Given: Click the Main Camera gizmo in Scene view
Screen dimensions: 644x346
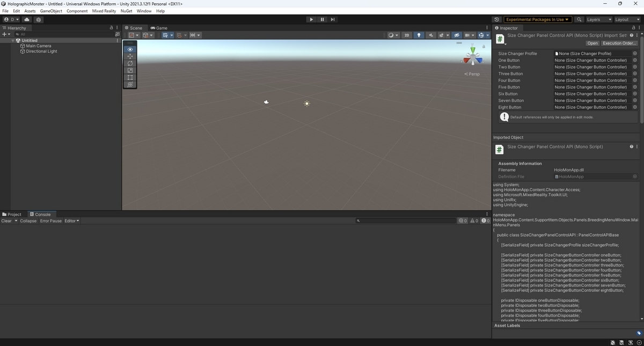Looking at the screenshot, I should (x=266, y=102).
